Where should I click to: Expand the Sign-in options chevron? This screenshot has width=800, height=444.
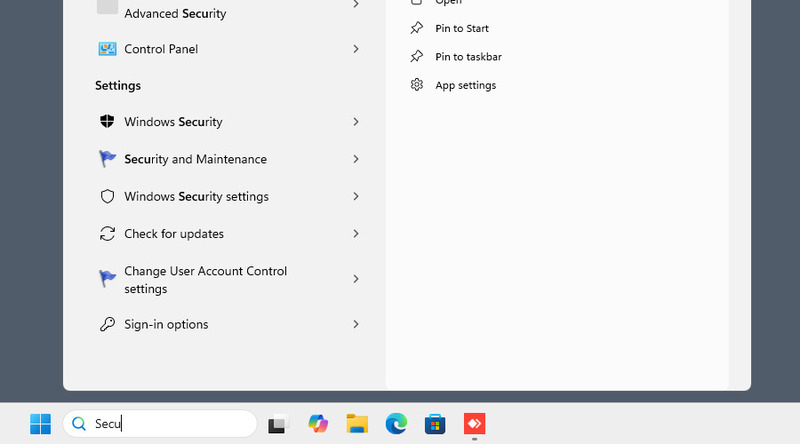click(x=356, y=324)
